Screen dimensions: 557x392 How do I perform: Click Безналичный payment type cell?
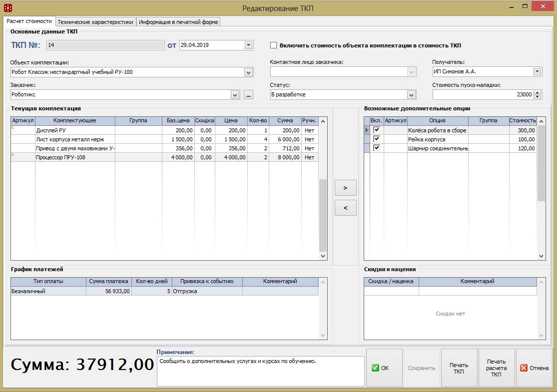48,291
